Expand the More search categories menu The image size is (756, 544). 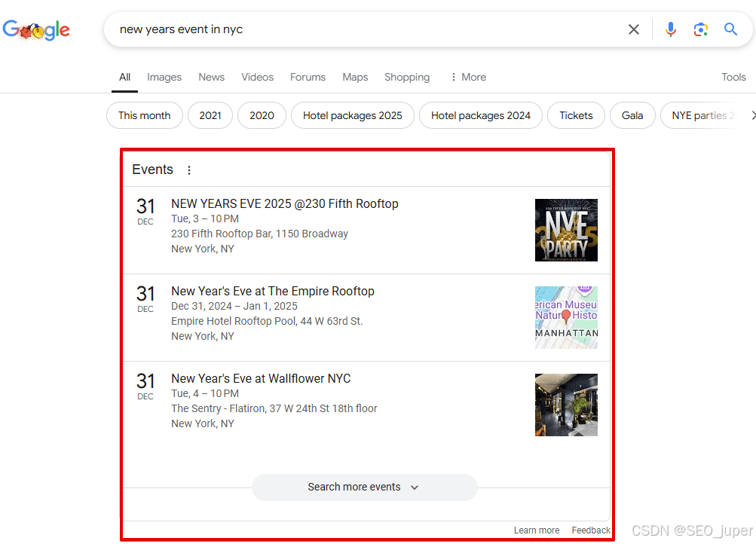pos(468,77)
